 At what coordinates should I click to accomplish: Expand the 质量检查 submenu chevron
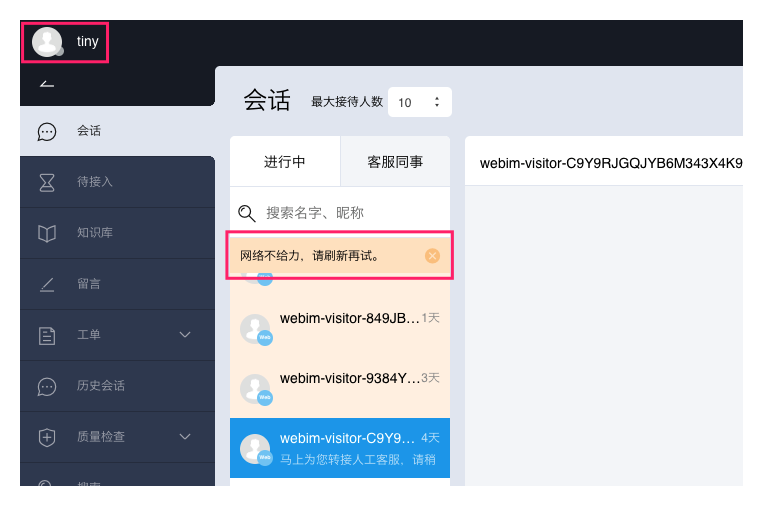[185, 437]
